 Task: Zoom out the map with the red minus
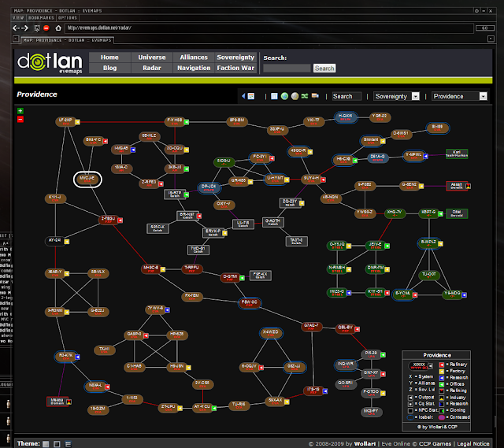click(x=20, y=119)
